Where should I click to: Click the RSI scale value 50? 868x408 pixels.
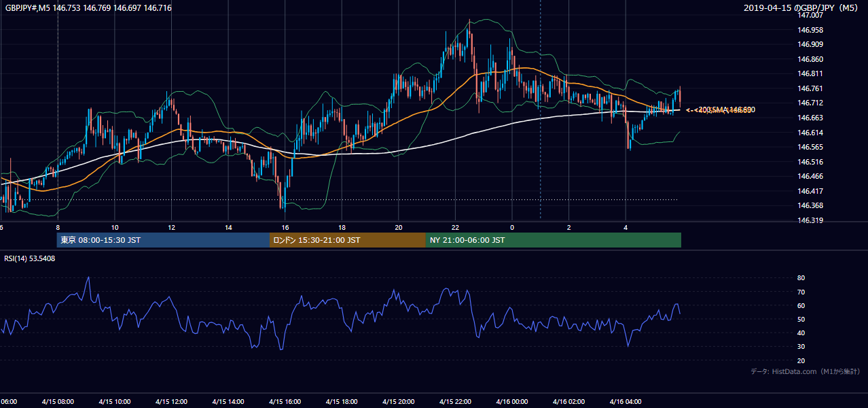(801, 319)
